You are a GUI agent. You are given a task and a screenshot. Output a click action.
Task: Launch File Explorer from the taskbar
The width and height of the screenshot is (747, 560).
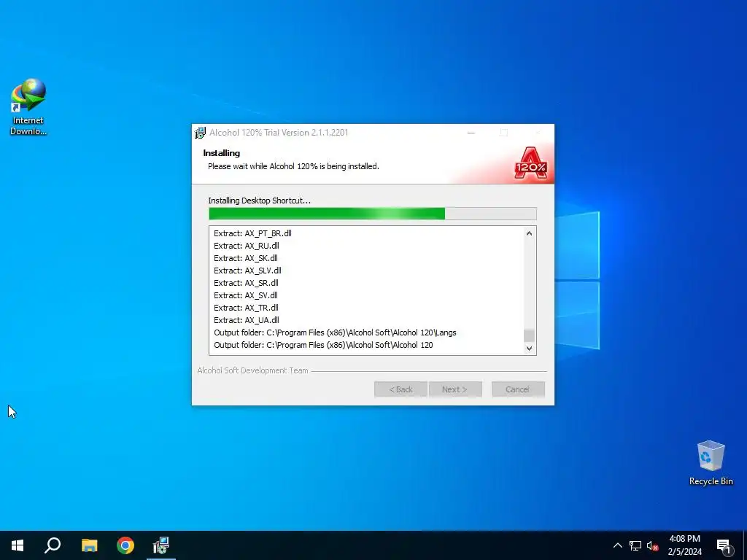coord(89,545)
